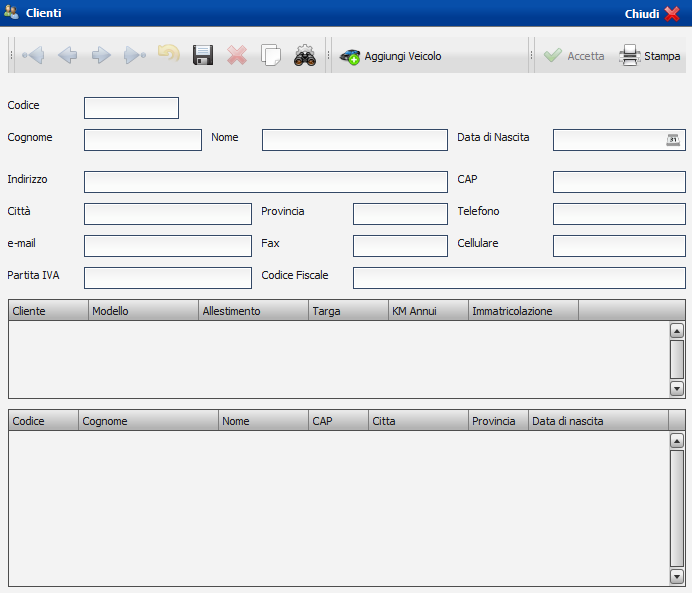This screenshot has height=593, width=692.
Task: Click the Citta column header
Action: 418,420
